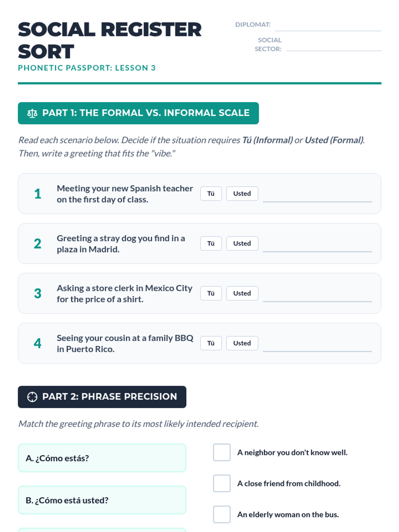Screen dimensions: 399x532
Task: Choose Usted for the stray dog scenario
Action: point(242,243)
